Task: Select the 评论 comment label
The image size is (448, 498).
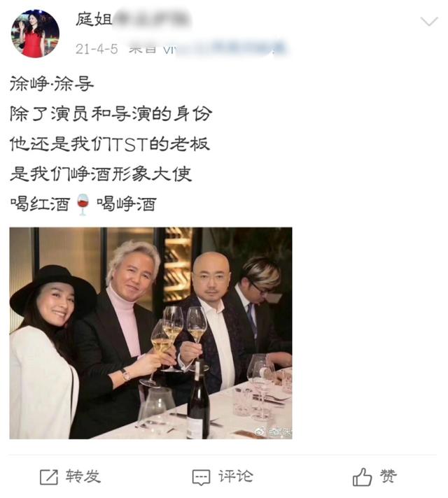Action: tap(236, 476)
